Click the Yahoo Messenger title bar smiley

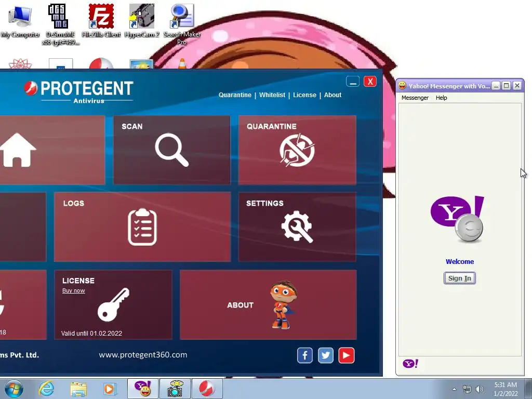click(402, 86)
